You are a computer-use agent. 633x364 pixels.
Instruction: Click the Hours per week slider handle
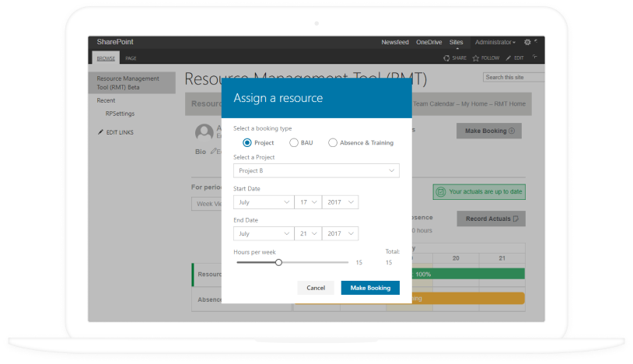278,263
